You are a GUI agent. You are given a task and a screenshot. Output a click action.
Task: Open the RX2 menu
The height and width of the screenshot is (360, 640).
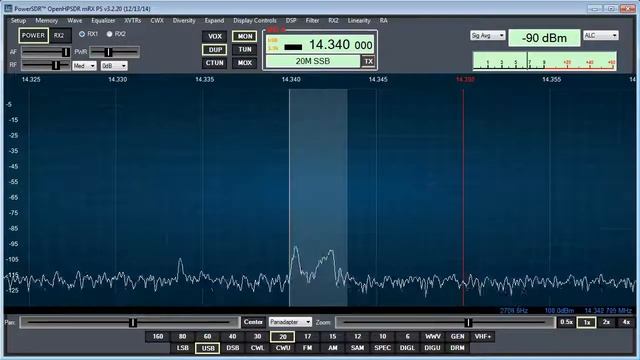(x=333, y=20)
